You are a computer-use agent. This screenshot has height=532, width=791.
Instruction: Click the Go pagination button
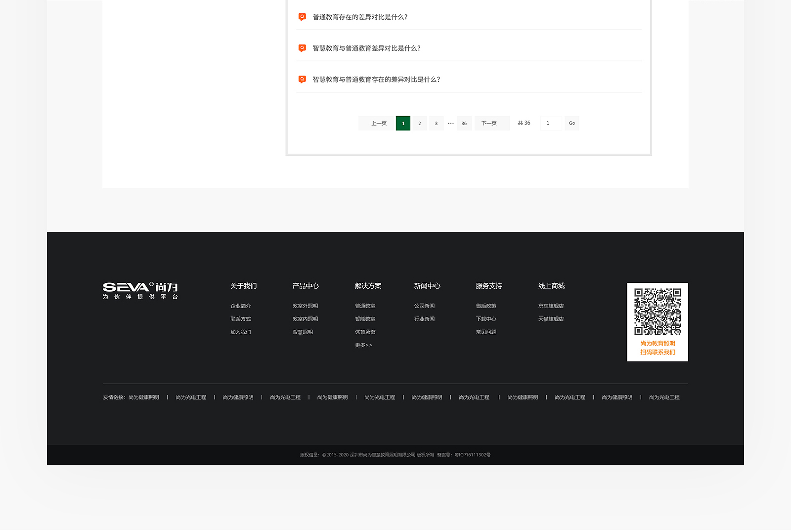point(572,123)
